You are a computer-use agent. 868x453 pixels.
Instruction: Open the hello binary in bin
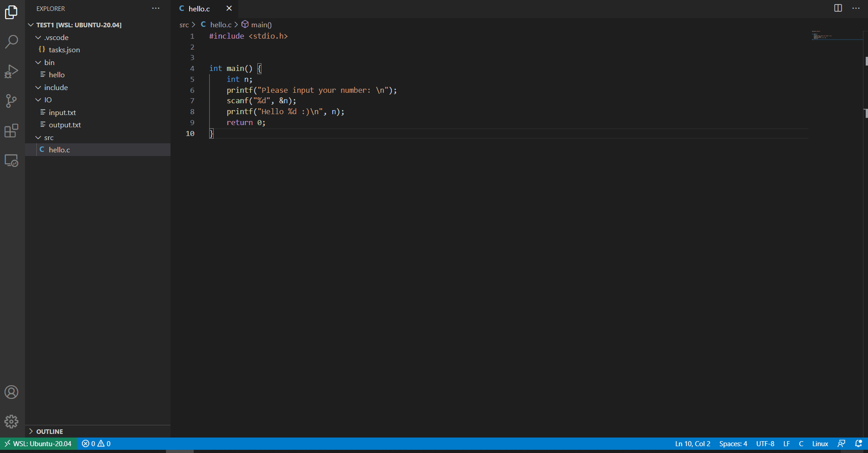pos(98,75)
